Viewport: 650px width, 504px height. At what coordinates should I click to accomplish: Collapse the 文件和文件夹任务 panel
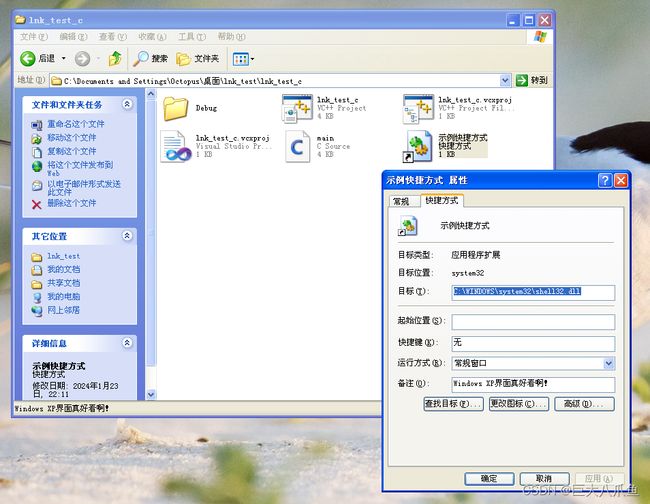click(127, 104)
